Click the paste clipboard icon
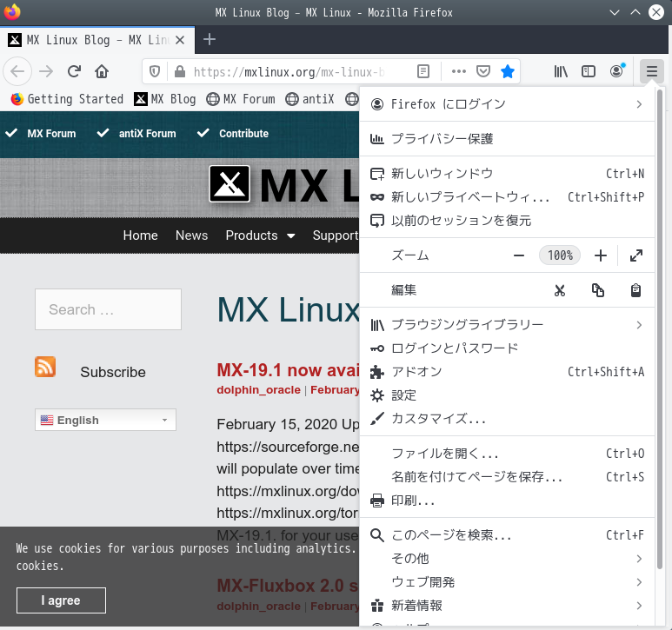 635,290
